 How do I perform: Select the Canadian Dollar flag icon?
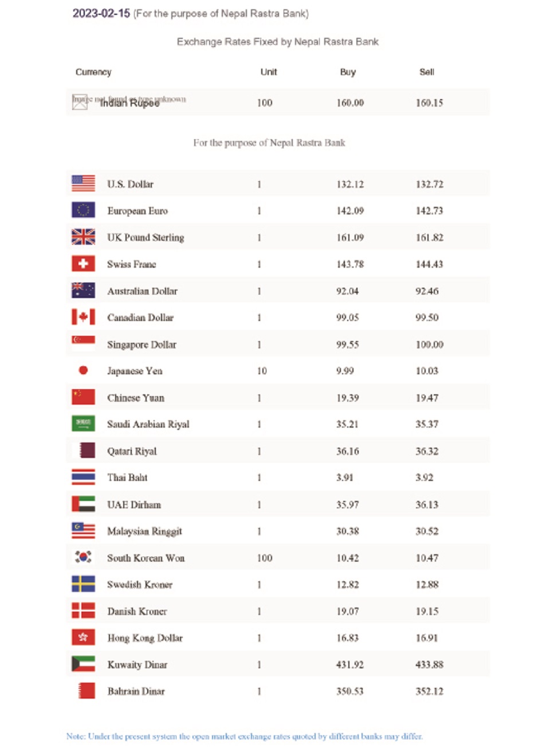click(83, 317)
